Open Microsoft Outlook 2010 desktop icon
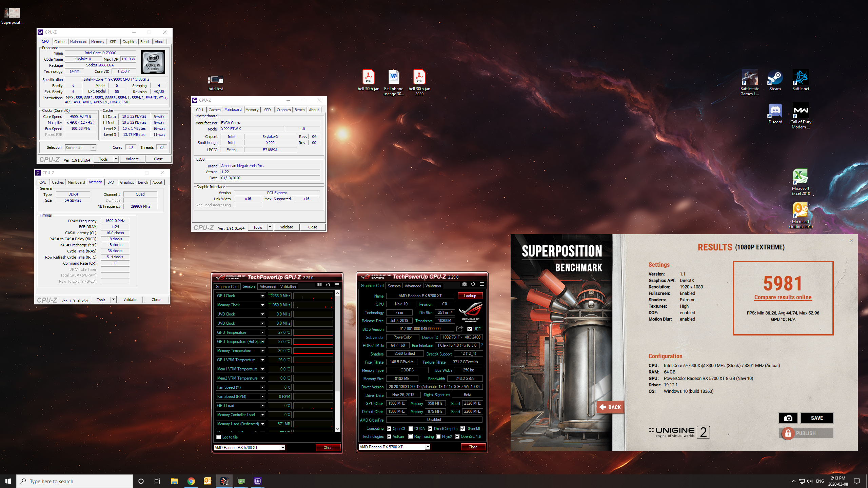Screen dimensions: 868x488 pyautogui.click(x=801, y=216)
